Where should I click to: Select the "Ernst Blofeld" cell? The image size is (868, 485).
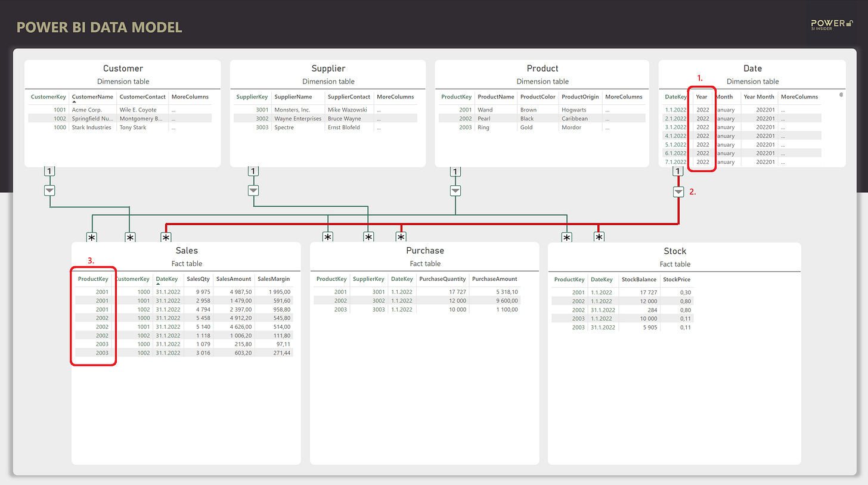(344, 128)
